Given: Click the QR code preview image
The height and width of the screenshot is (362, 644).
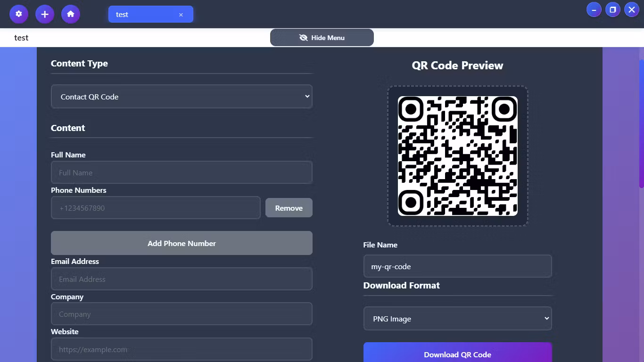Looking at the screenshot, I should point(458,156).
